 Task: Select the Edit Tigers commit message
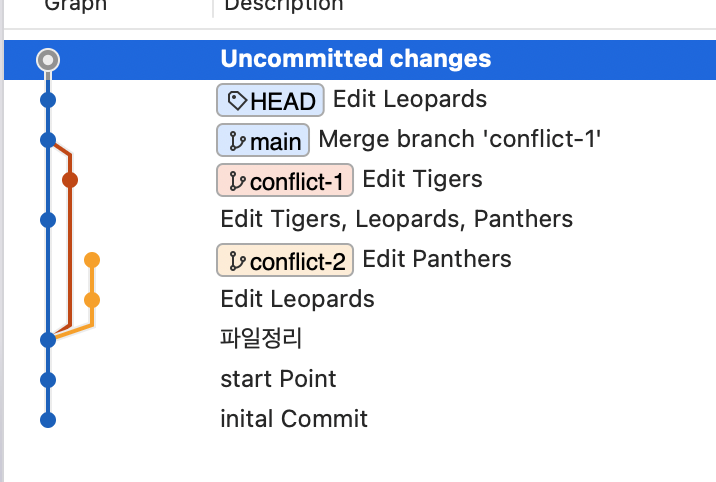pos(422,179)
